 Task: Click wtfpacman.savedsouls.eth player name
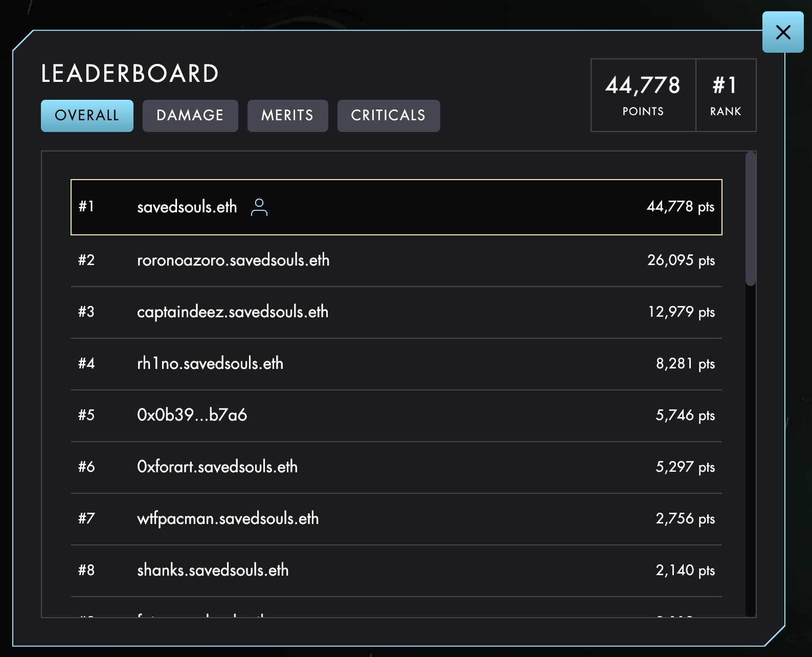228,519
